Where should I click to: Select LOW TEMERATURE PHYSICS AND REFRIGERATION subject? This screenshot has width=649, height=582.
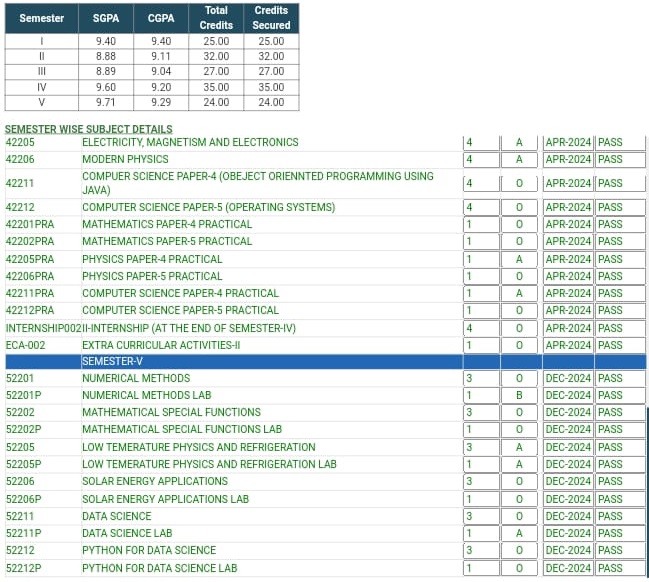point(199,447)
